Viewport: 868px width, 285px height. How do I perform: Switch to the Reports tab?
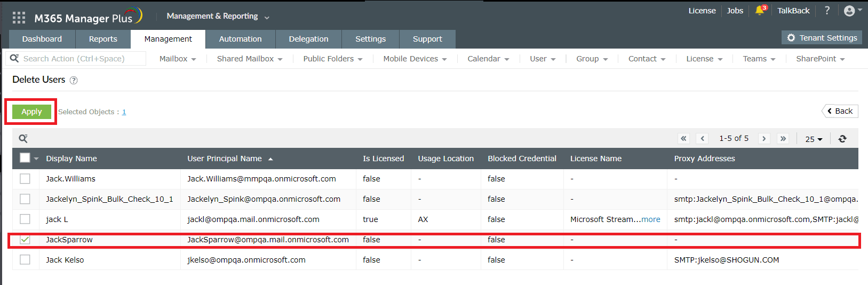[x=103, y=39]
